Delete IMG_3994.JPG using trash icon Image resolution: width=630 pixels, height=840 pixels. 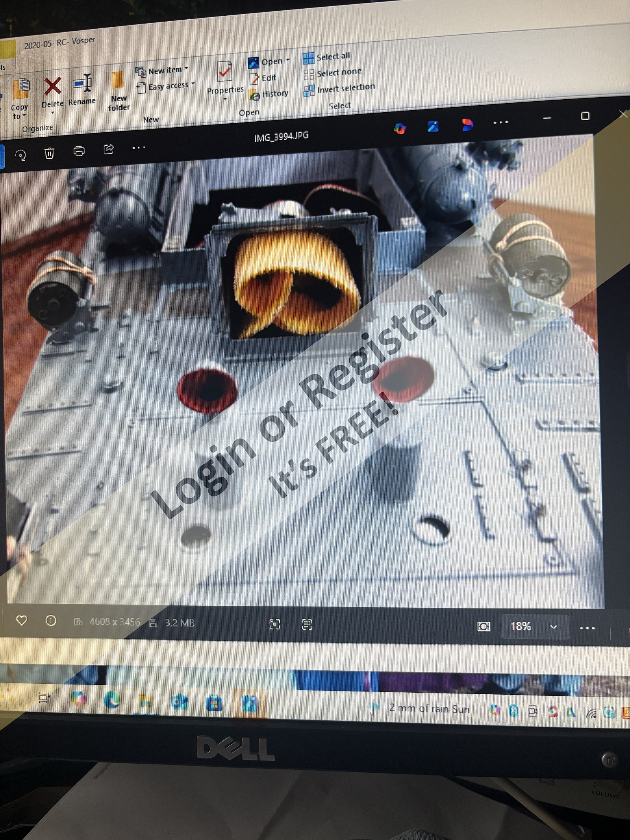click(x=49, y=153)
